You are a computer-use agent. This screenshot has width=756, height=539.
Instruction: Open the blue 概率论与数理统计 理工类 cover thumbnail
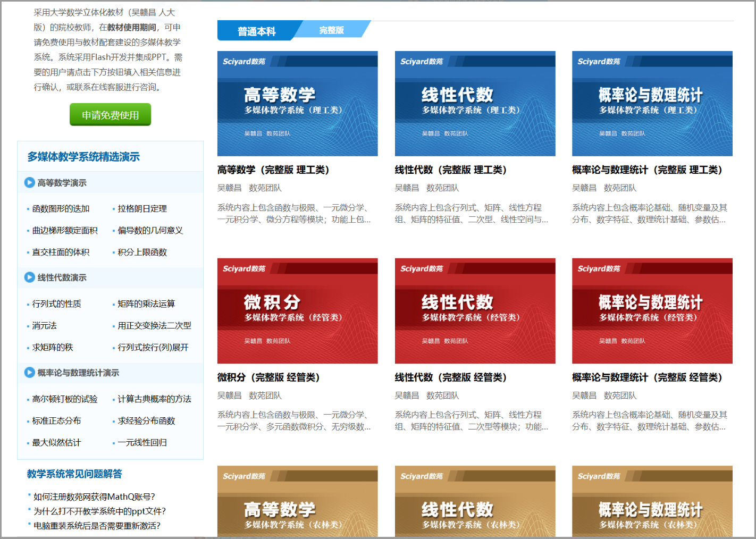(x=652, y=104)
